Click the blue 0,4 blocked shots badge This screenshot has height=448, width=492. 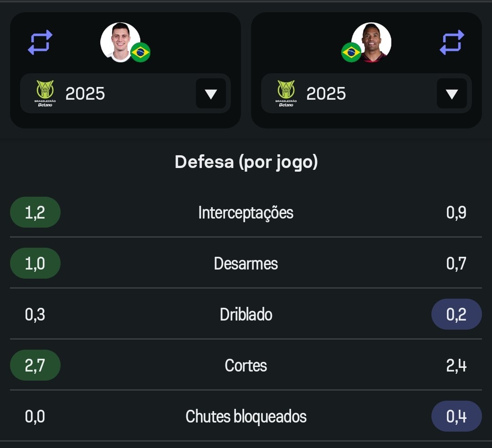point(456,417)
